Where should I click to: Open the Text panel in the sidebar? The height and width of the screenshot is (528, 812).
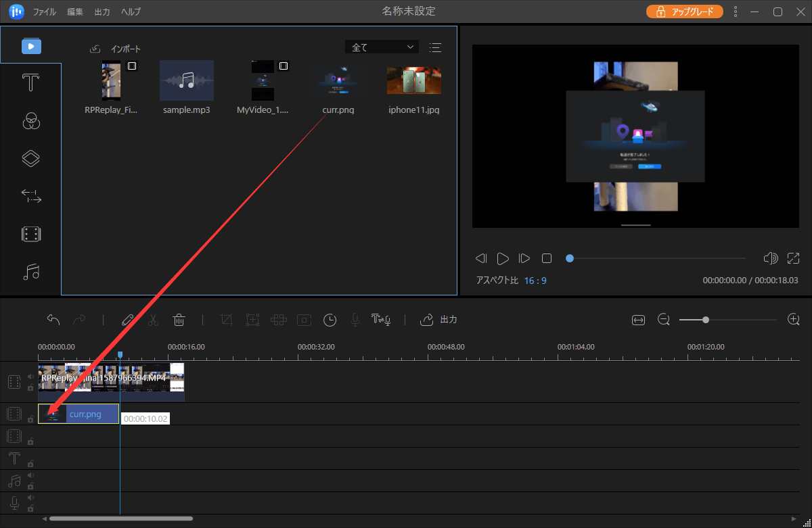(x=30, y=84)
